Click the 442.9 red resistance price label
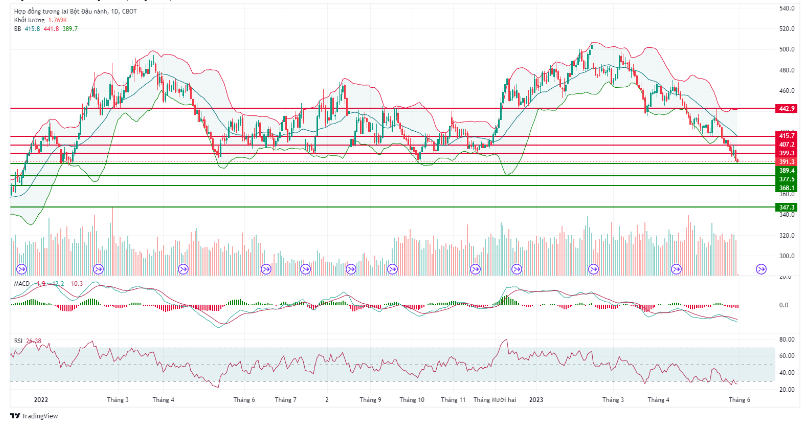Screen dimensions: 809x430 [x=786, y=107]
